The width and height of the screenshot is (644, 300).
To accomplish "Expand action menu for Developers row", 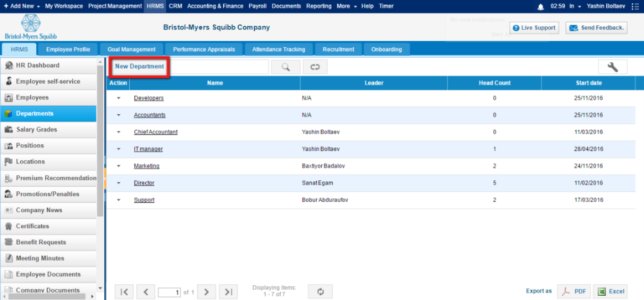I will pyautogui.click(x=118, y=99).
